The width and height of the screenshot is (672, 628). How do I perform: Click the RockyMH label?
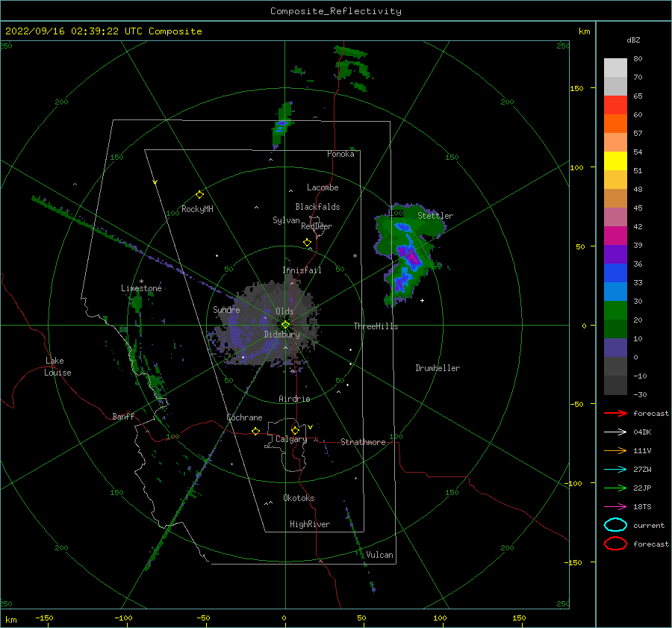[x=197, y=209]
